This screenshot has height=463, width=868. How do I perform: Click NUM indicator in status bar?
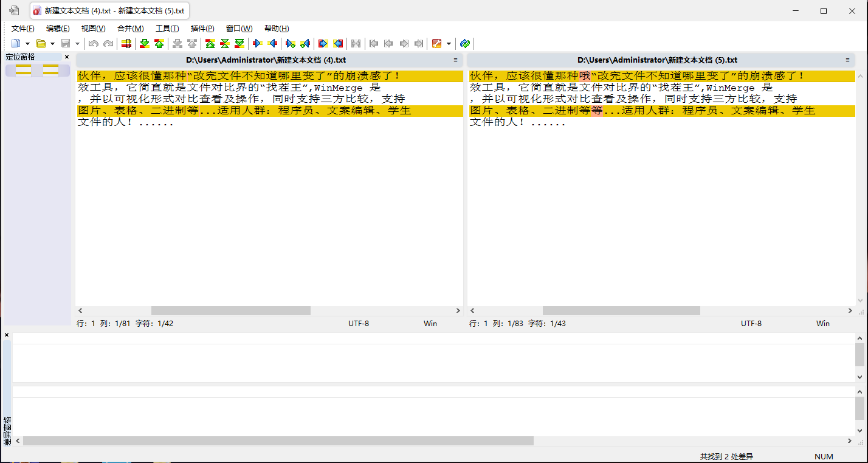(824, 456)
